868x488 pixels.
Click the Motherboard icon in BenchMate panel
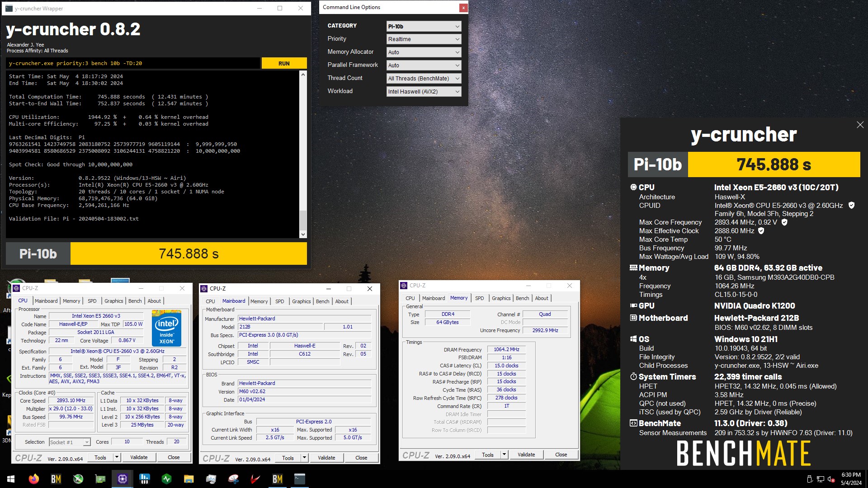(633, 318)
